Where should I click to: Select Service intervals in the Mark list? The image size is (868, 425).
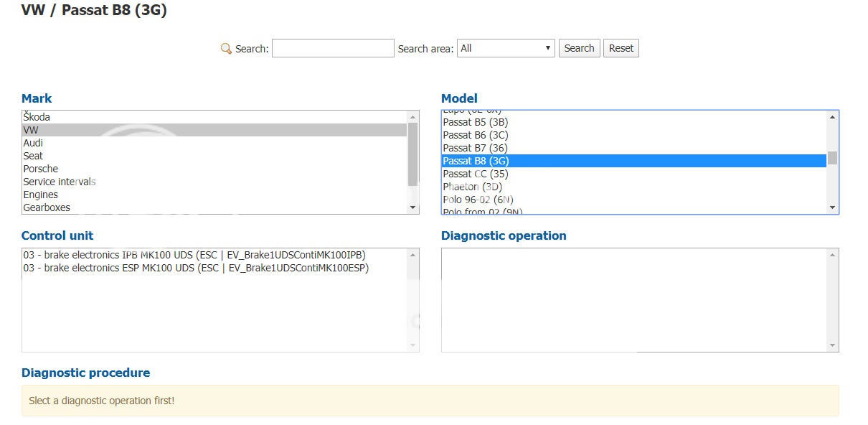pyautogui.click(x=214, y=182)
